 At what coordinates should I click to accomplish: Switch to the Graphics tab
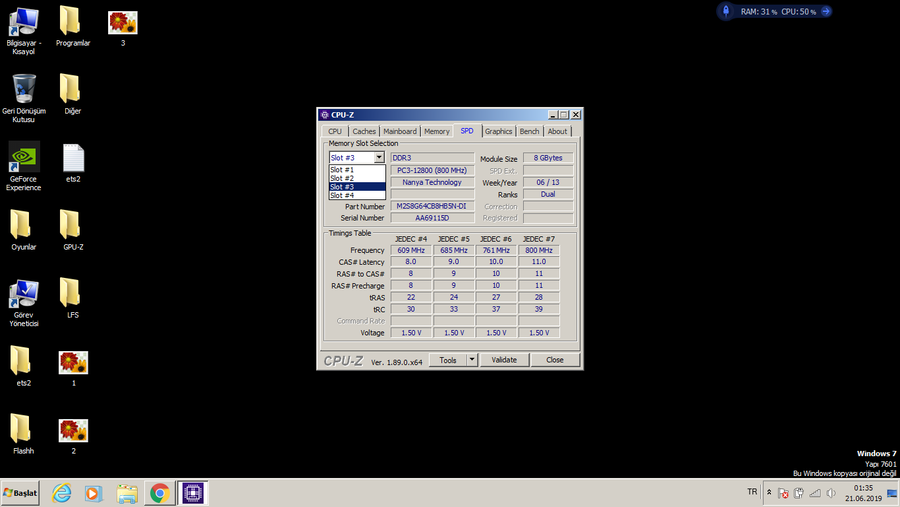point(498,131)
